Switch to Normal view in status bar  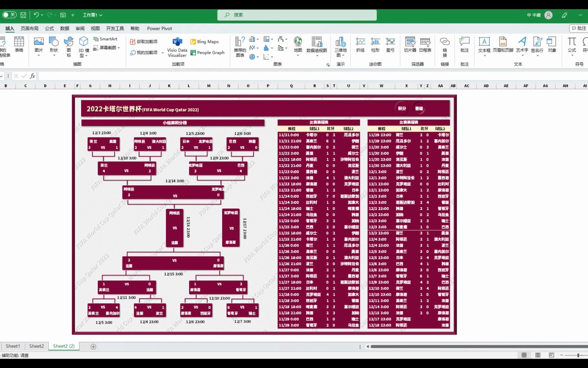pyautogui.click(x=524, y=355)
